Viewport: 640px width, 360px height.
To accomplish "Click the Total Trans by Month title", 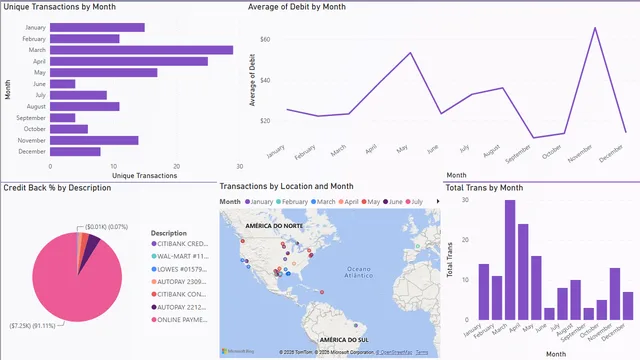I will click(484, 188).
